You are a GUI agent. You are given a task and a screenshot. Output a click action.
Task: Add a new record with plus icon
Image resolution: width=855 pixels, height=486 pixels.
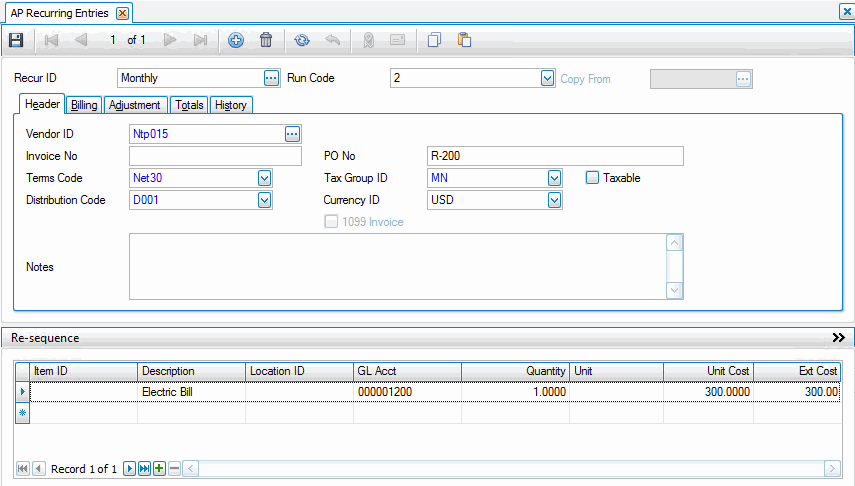pyautogui.click(x=236, y=41)
